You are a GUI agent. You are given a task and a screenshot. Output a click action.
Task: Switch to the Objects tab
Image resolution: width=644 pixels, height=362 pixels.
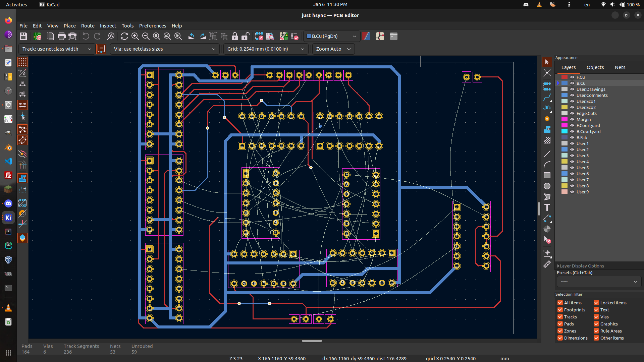click(595, 67)
